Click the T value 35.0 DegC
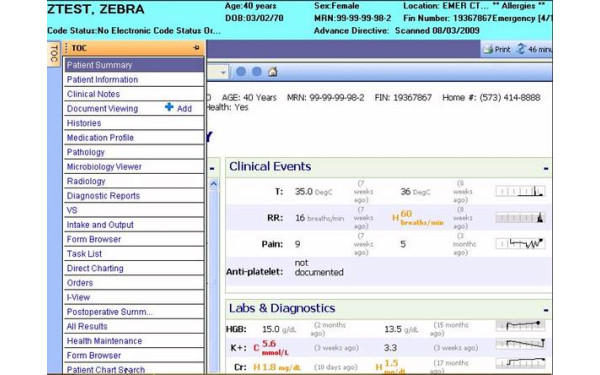 [313, 192]
